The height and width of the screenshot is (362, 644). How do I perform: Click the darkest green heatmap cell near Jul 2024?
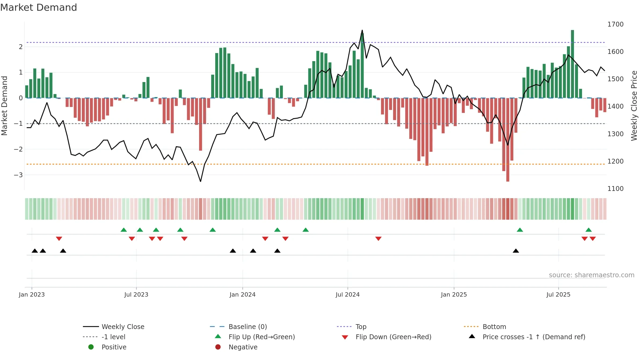pyautogui.click(x=362, y=209)
